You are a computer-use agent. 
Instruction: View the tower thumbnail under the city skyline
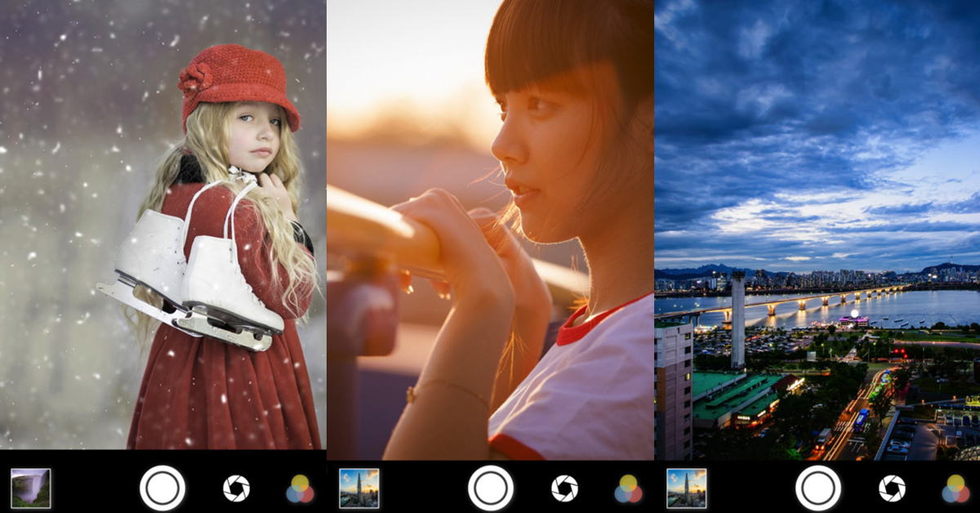(x=687, y=488)
